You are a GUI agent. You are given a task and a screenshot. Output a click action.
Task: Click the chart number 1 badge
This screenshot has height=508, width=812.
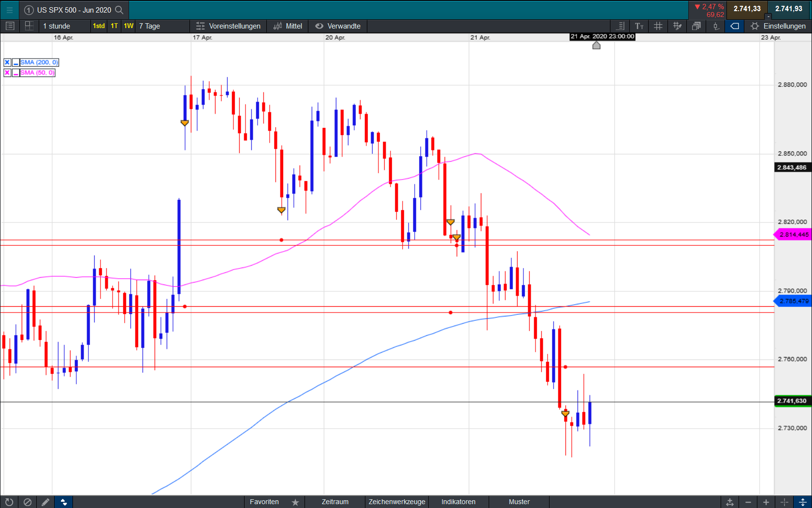[x=29, y=10]
